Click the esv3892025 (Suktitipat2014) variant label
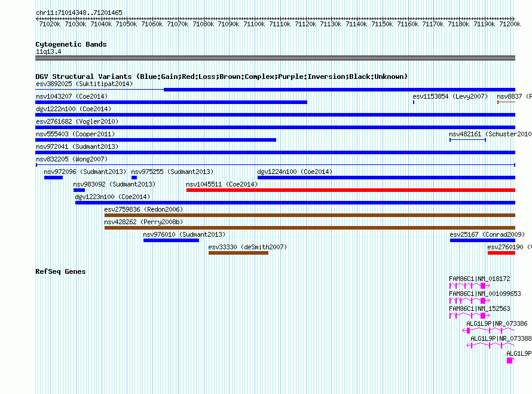Viewport: 532px width, 394px height. 84,84
